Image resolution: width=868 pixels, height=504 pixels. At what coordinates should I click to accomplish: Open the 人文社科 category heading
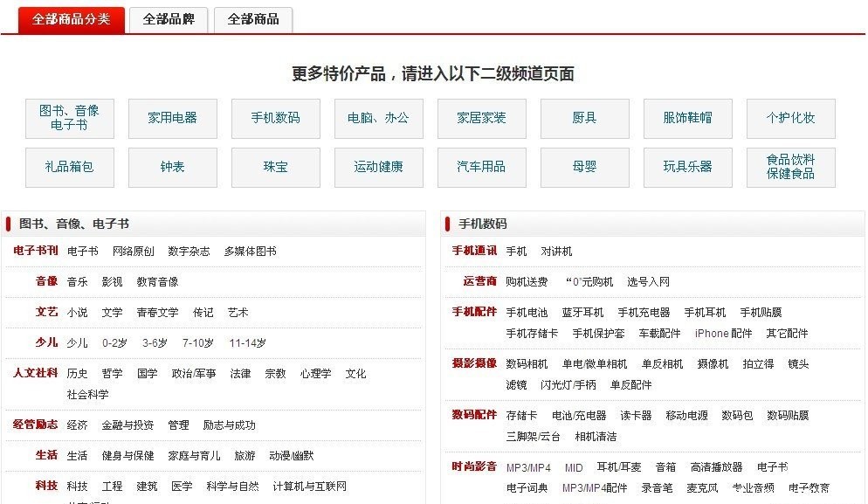(x=36, y=373)
